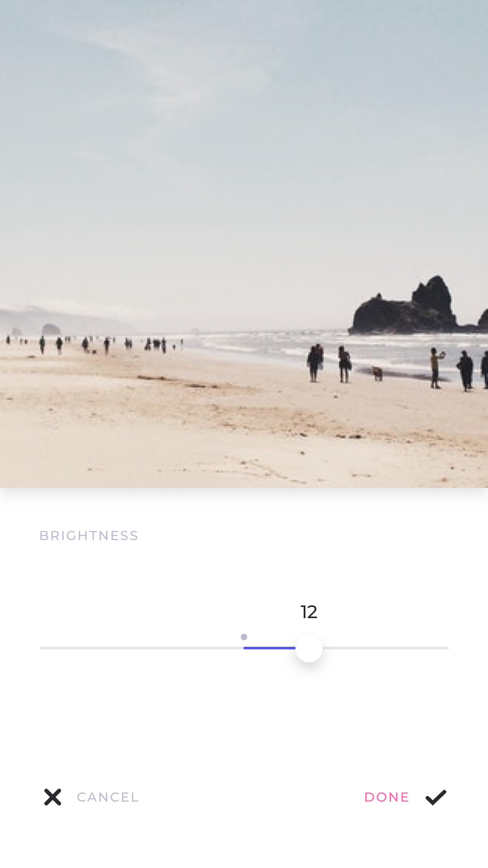Tap the black checkmark icon
The width and height of the screenshot is (488, 868).
436,797
